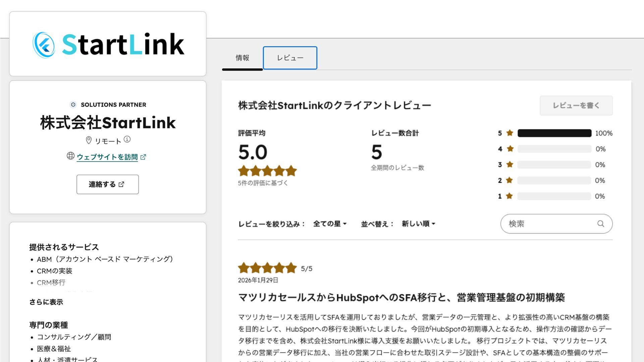
Task: Select the レビュー tab
Action: [289, 57]
